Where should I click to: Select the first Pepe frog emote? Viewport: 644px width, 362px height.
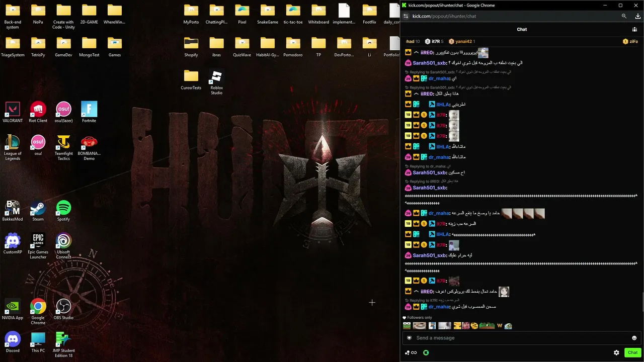pyautogui.click(x=407, y=326)
